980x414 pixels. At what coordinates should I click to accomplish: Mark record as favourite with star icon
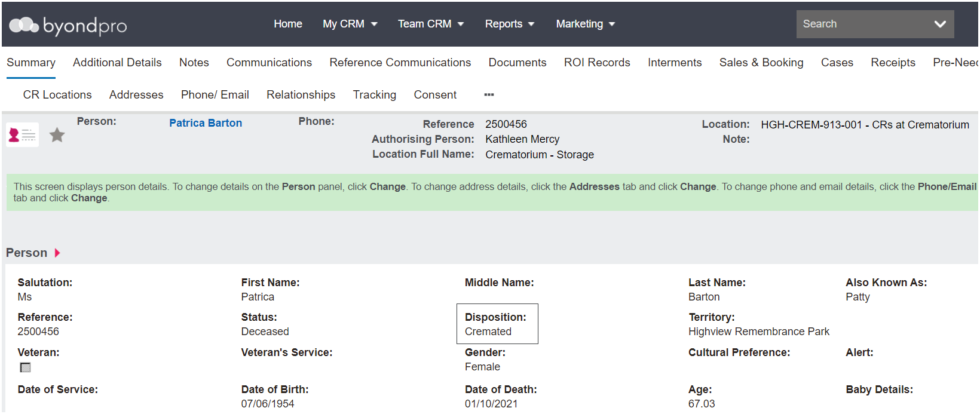(57, 135)
